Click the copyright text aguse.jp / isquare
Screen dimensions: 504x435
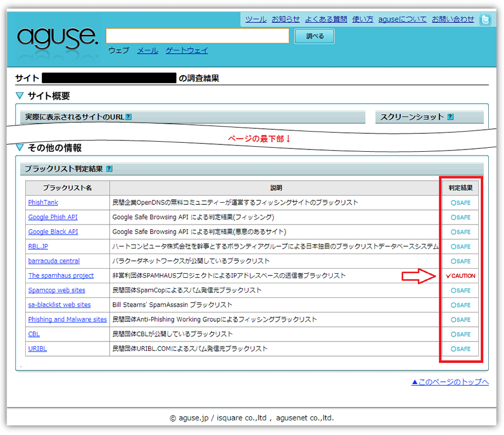click(x=251, y=418)
